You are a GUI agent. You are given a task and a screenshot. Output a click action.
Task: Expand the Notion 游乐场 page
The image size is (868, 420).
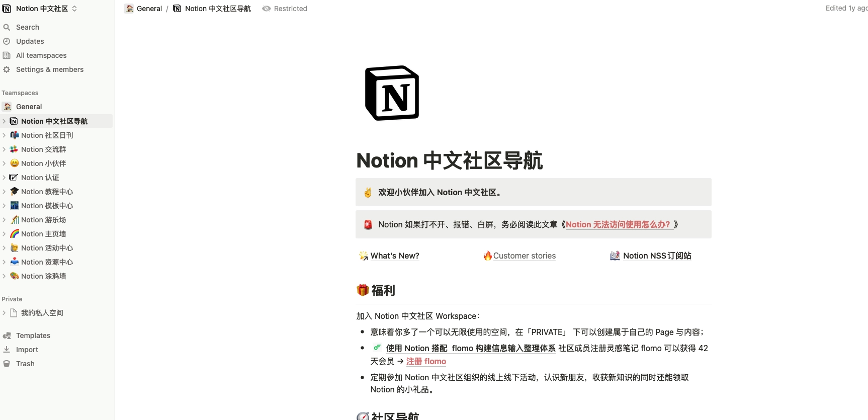pyautogui.click(x=4, y=220)
